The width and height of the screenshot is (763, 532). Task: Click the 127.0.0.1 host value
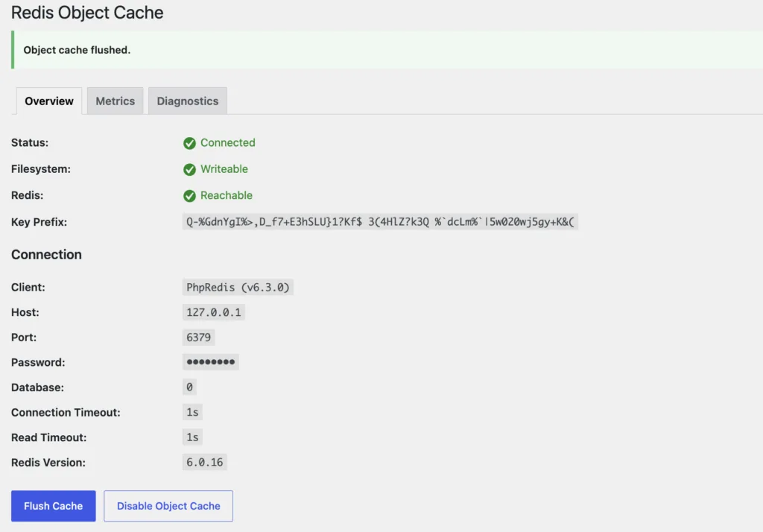(x=214, y=312)
